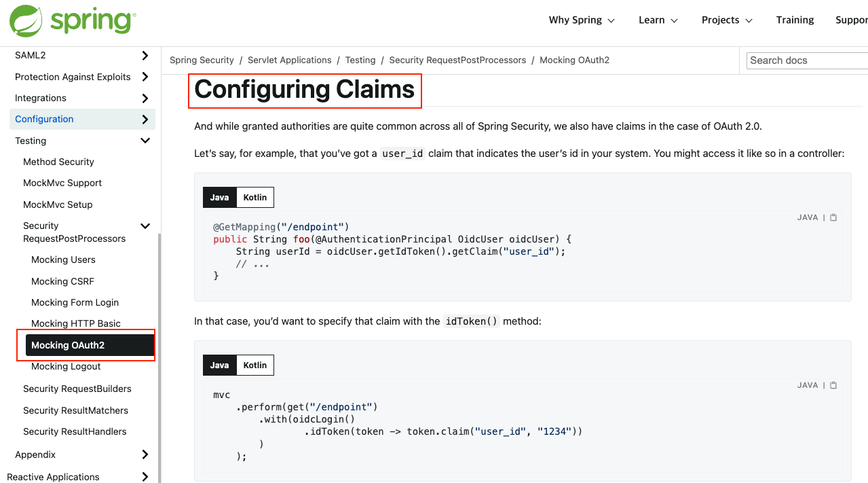The width and height of the screenshot is (868, 483).
Task: Open Method Security sidebar page
Action: tap(58, 162)
